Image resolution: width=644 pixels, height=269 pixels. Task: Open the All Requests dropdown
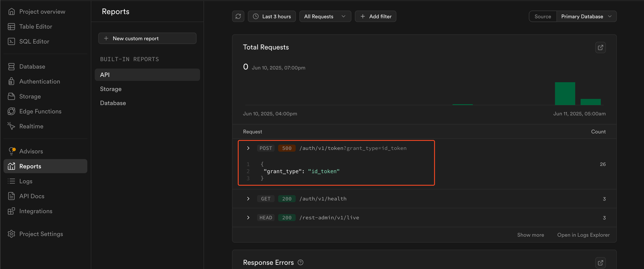pos(325,16)
